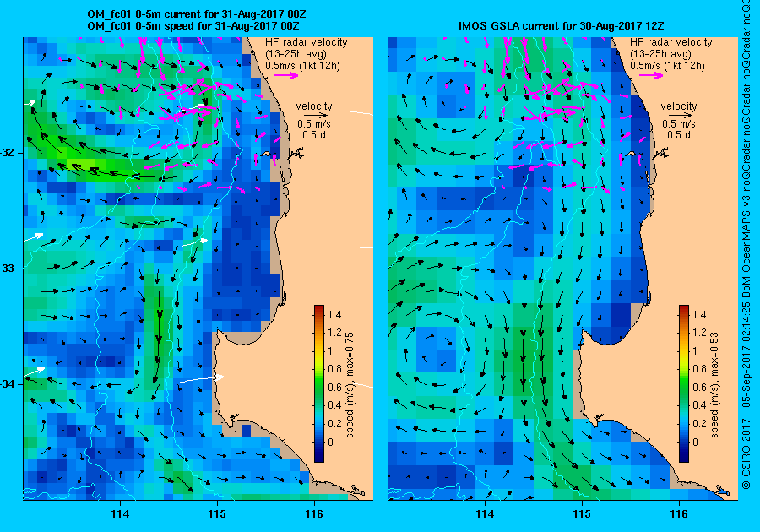Click longitude 114 label under left map
760x532 pixels.
click(120, 514)
